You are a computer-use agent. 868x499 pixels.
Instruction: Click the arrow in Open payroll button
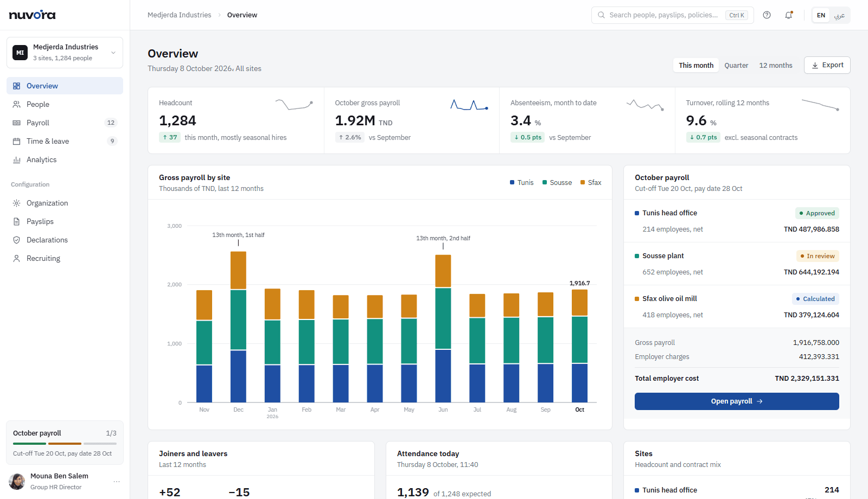pos(759,401)
